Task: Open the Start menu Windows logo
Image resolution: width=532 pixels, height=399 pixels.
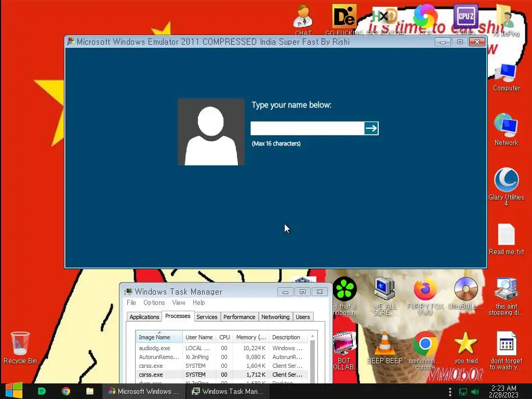Action: click(14, 391)
